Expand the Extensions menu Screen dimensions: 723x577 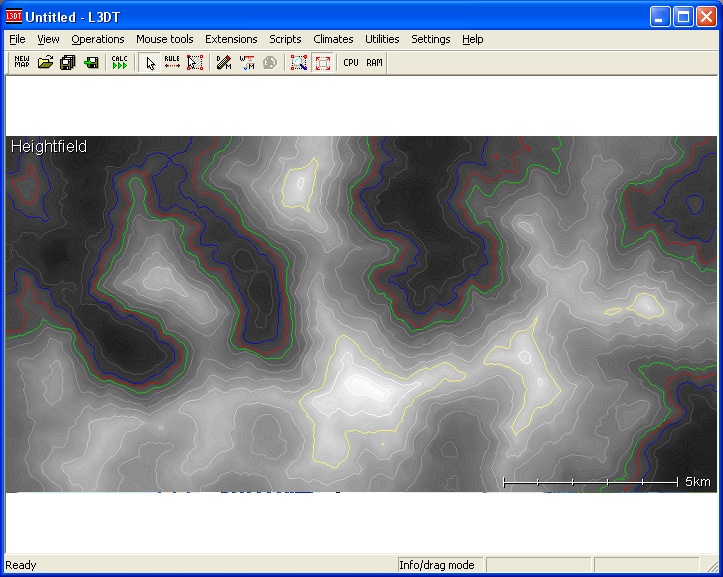231,39
